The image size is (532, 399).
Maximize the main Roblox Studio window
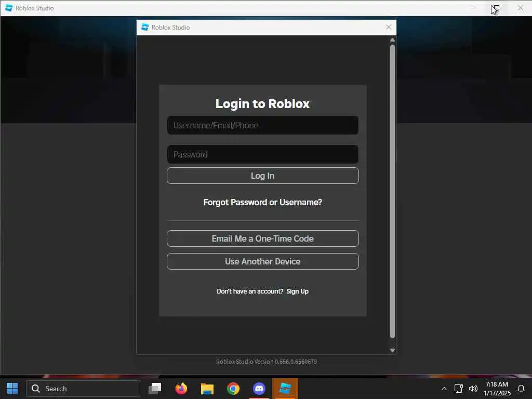pos(496,8)
